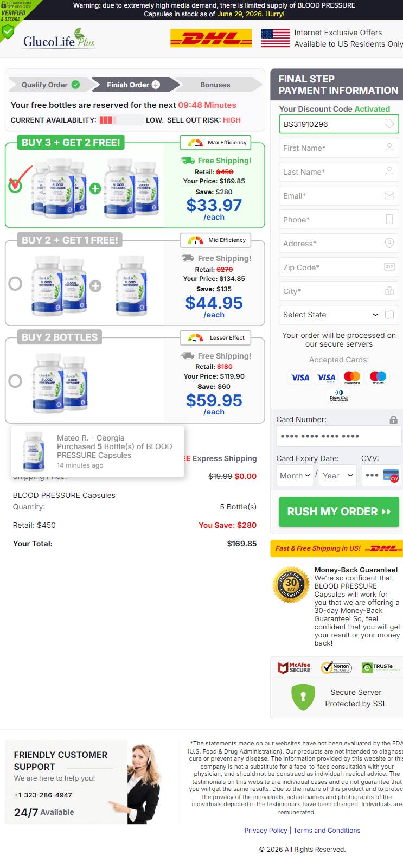
Task: Open the Select State dropdown
Action: [339, 315]
